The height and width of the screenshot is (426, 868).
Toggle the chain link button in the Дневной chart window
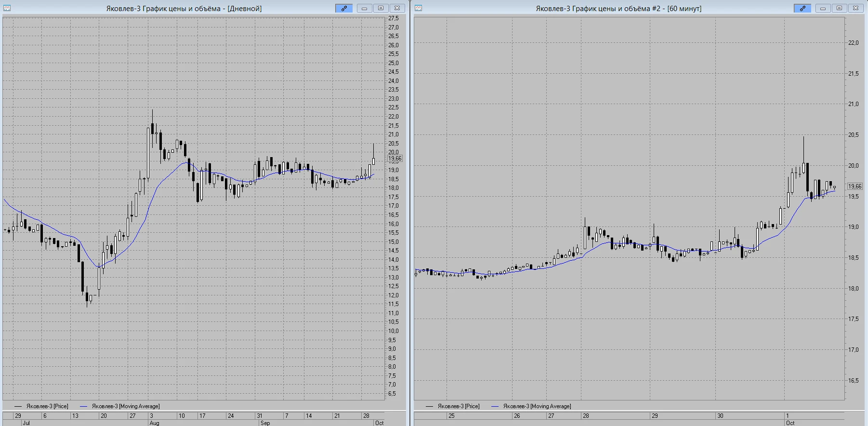click(344, 8)
